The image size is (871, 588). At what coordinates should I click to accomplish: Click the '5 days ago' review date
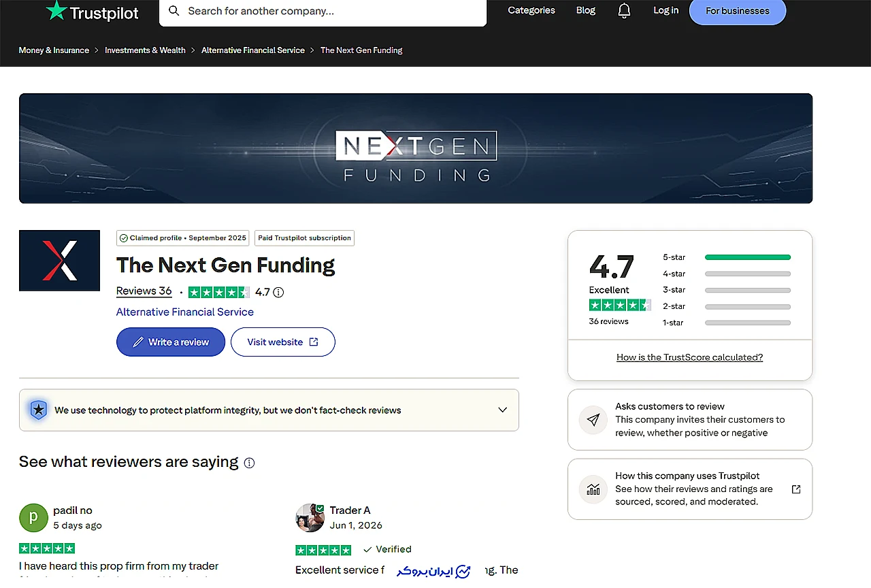coord(78,525)
